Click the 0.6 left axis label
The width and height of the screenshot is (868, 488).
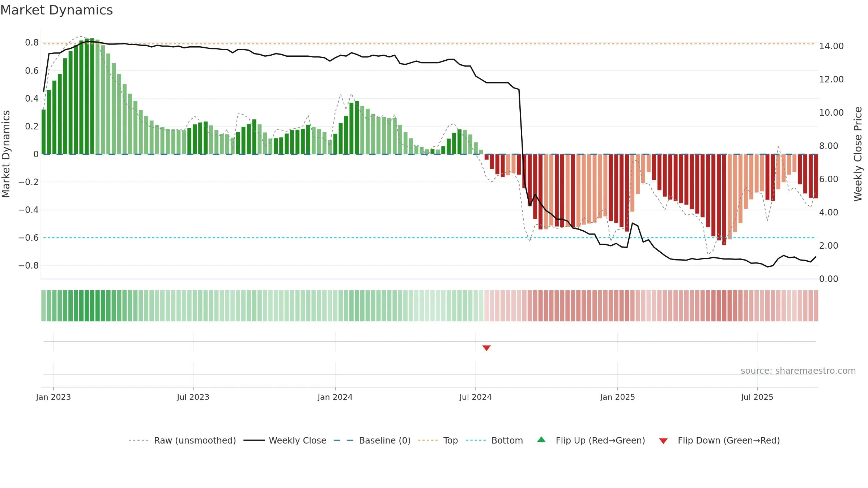tap(32, 71)
